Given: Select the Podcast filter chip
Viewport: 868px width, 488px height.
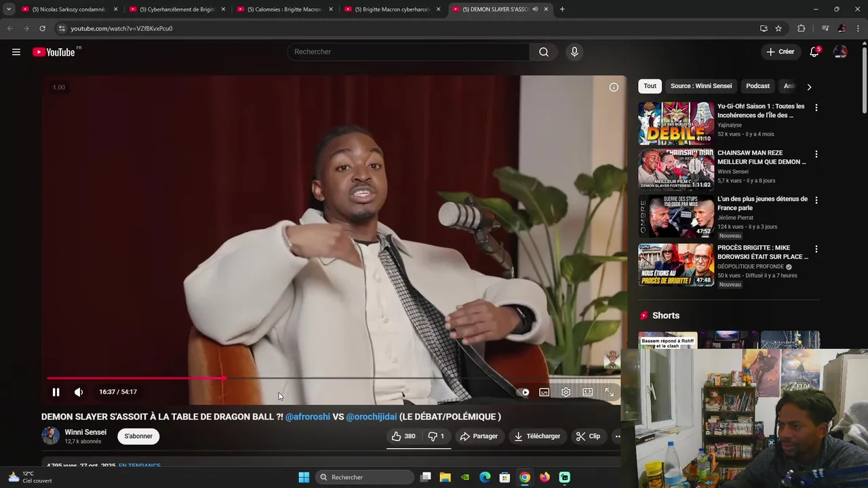Looking at the screenshot, I should pyautogui.click(x=757, y=86).
